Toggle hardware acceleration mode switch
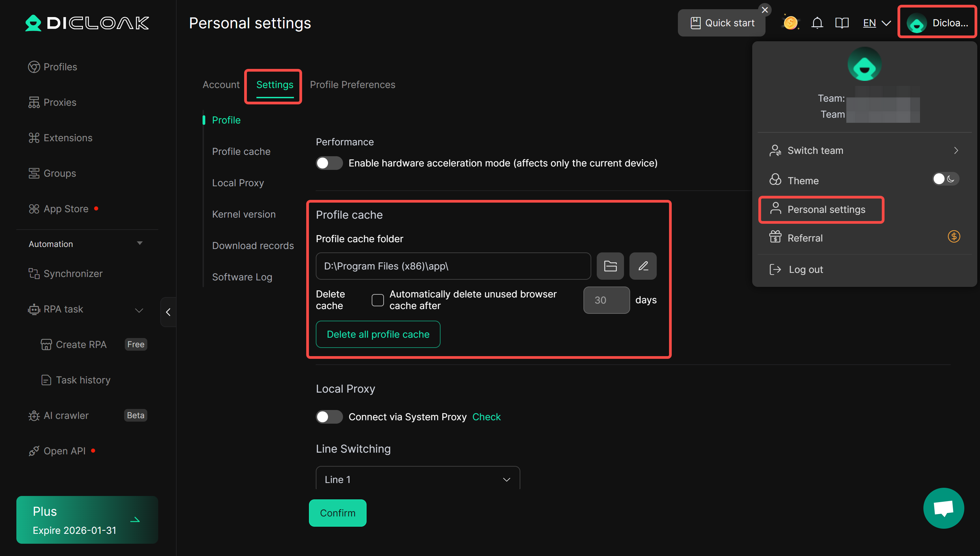This screenshot has height=556, width=980. tap(329, 163)
